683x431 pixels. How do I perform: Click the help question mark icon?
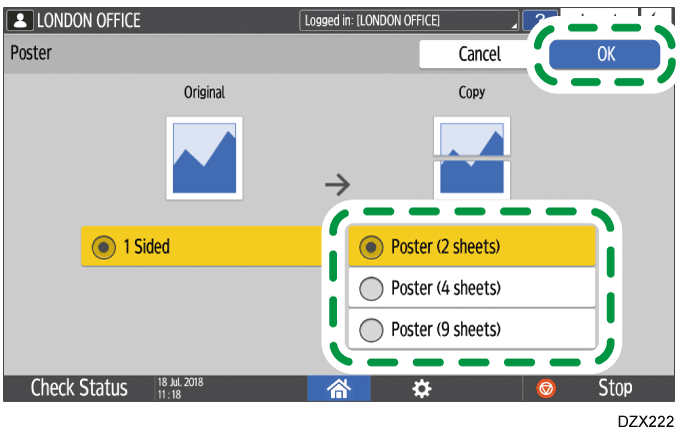(x=540, y=21)
